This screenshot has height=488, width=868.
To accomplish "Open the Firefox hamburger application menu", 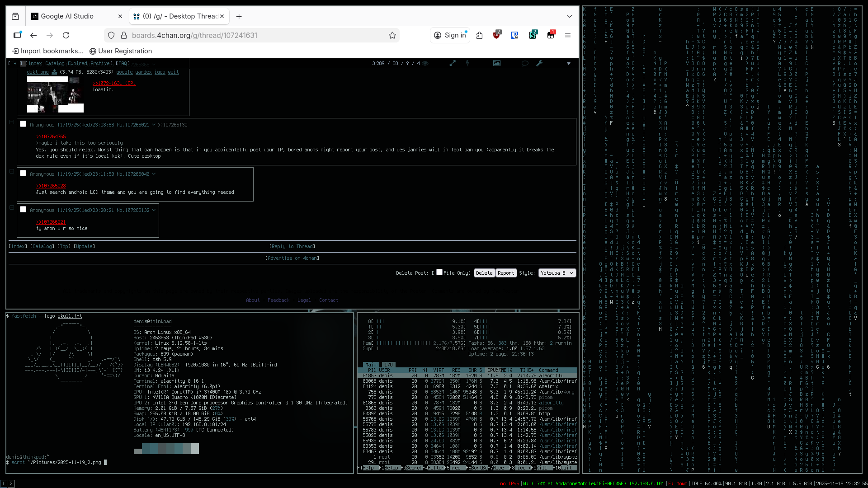I will pyautogui.click(x=568, y=35).
